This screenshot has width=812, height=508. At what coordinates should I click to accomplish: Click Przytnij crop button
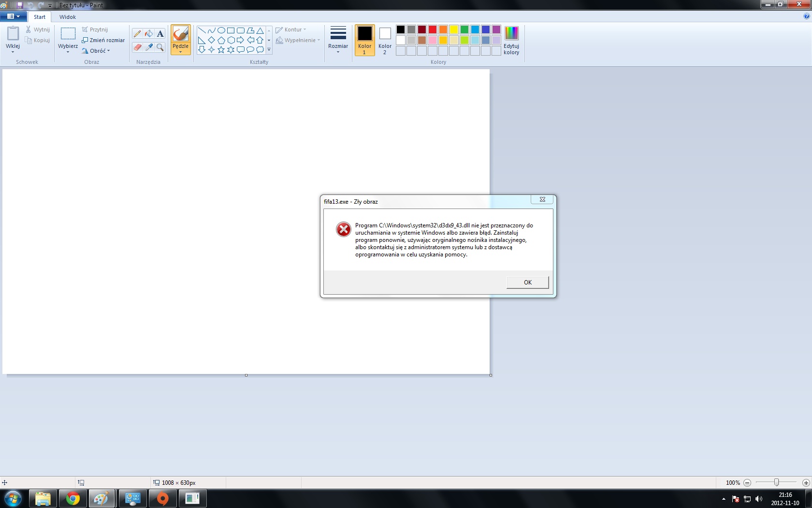coord(95,30)
